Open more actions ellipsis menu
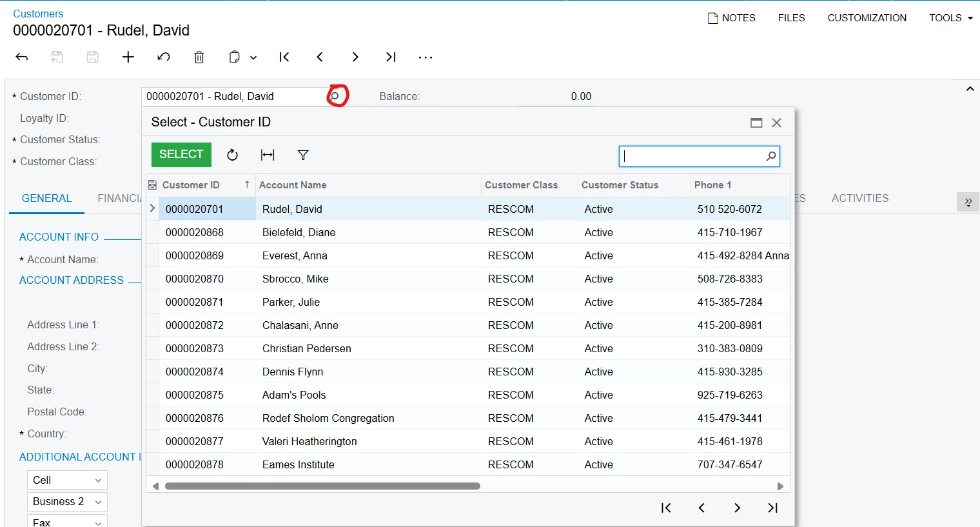The width and height of the screenshot is (980, 527). [x=426, y=57]
